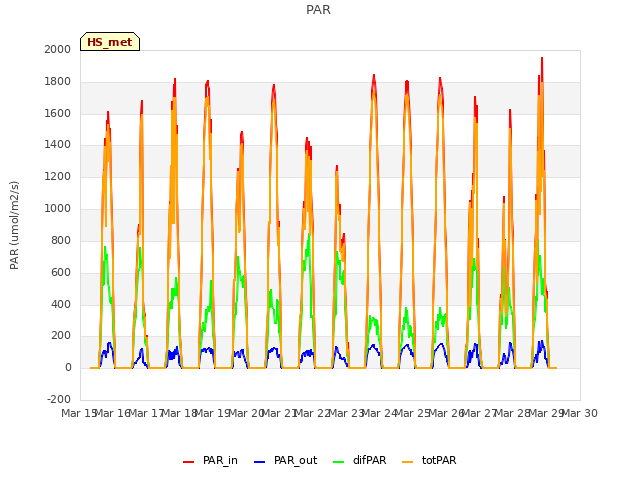The image size is (640, 480).
Task: Click the totPAR legend entry
Action: click(429, 460)
